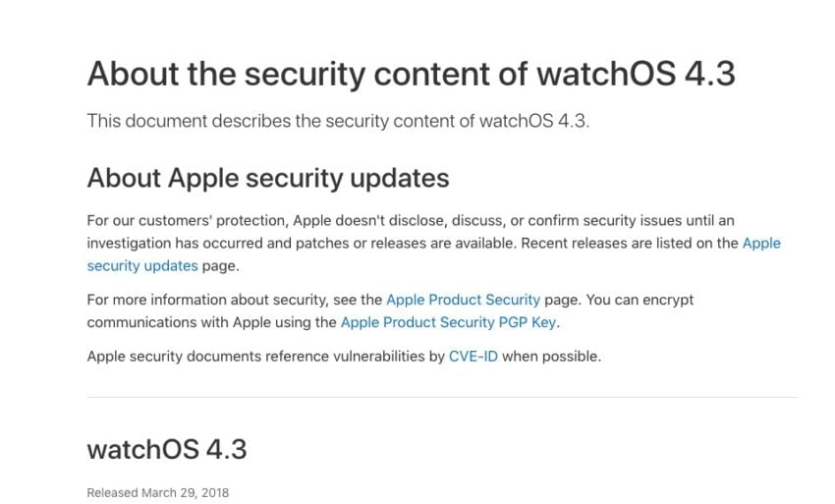
Task: Open the Apple Product Security PGP Key link
Action: 448,322
